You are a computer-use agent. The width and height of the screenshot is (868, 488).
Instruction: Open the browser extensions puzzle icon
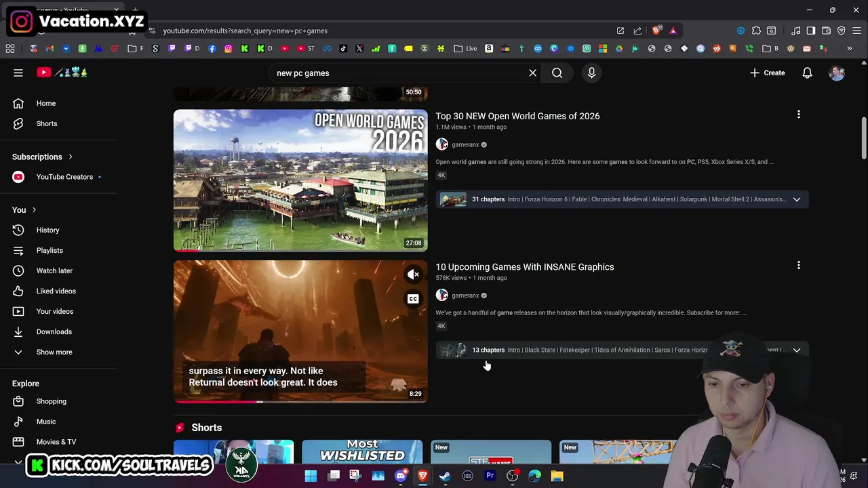756,30
